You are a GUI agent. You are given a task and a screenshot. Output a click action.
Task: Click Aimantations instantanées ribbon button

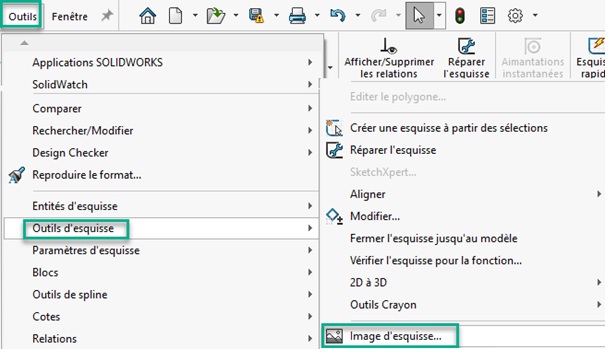click(532, 58)
